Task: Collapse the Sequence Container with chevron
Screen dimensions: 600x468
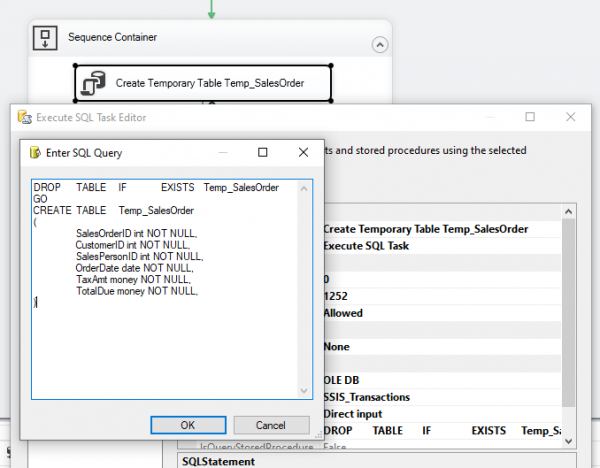Action: click(378, 44)
